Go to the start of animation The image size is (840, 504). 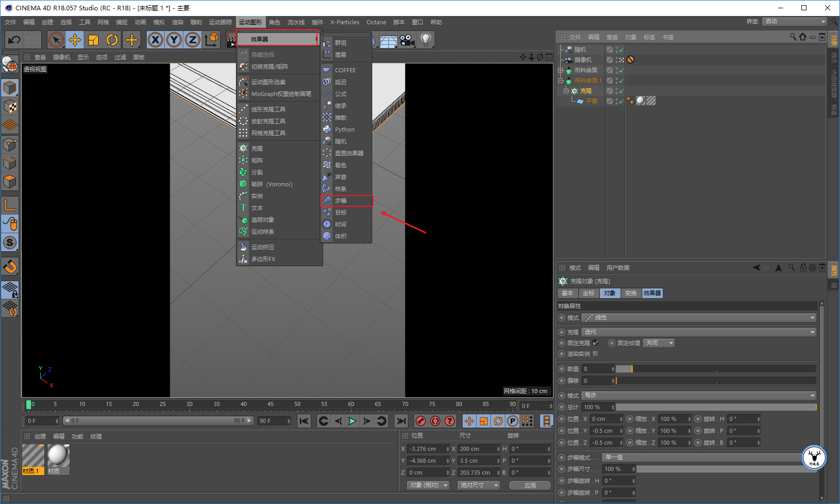coord(304,421)
